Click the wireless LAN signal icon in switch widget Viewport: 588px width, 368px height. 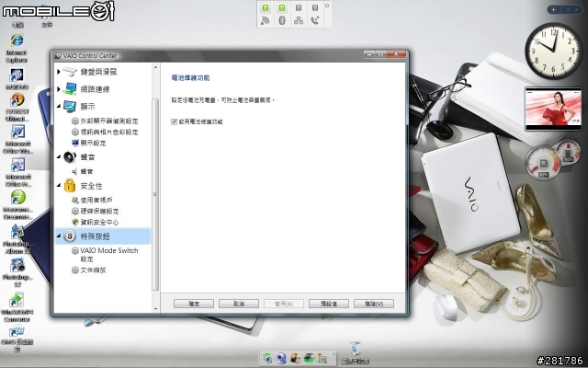(x=266, y=20)
